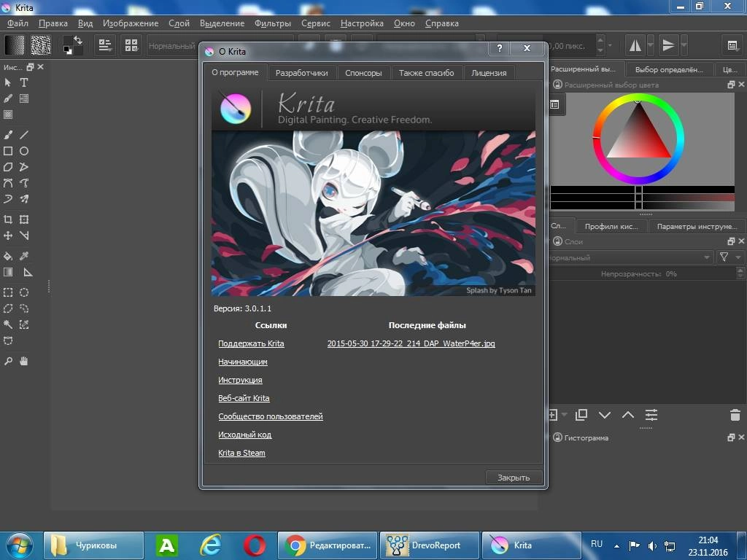
Task: Open the Инструкция link
Action: coord(240,379)
